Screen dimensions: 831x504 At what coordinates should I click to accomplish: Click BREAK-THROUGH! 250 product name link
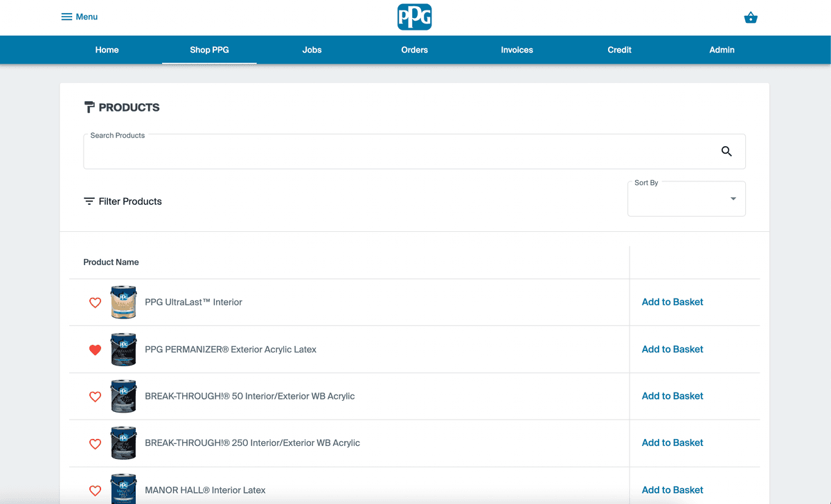coord(252,442)
